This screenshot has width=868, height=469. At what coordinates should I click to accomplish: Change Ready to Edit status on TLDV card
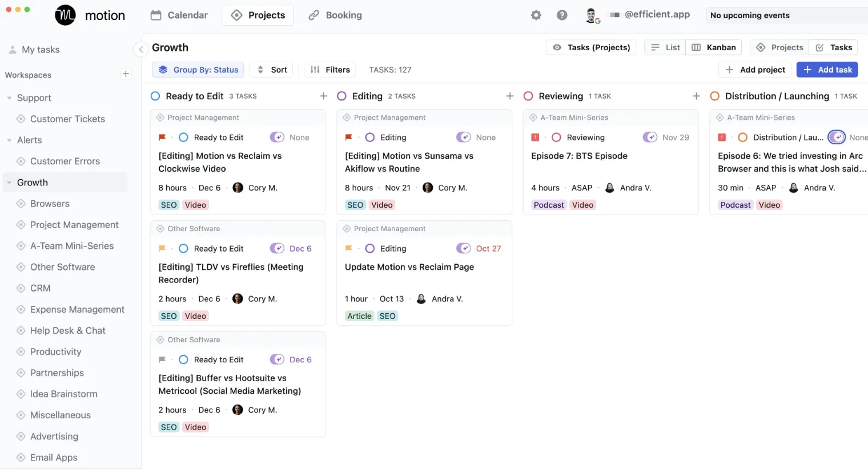coord(212,249)
